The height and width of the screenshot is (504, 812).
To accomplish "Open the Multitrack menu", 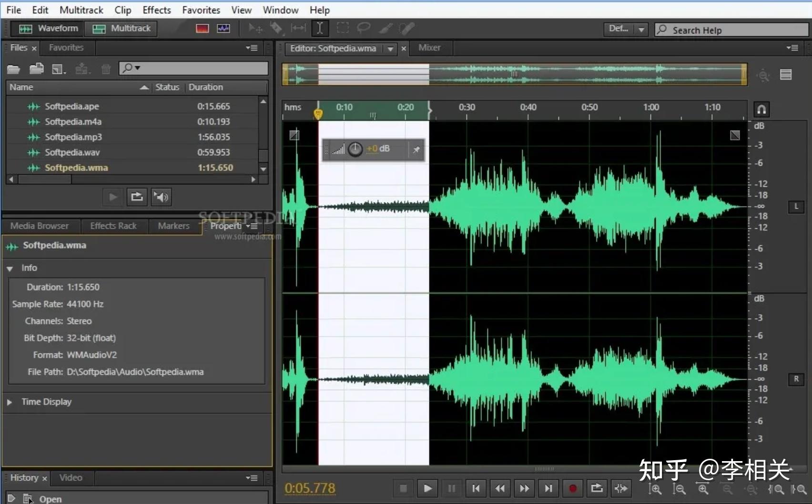I will point(81,10).
